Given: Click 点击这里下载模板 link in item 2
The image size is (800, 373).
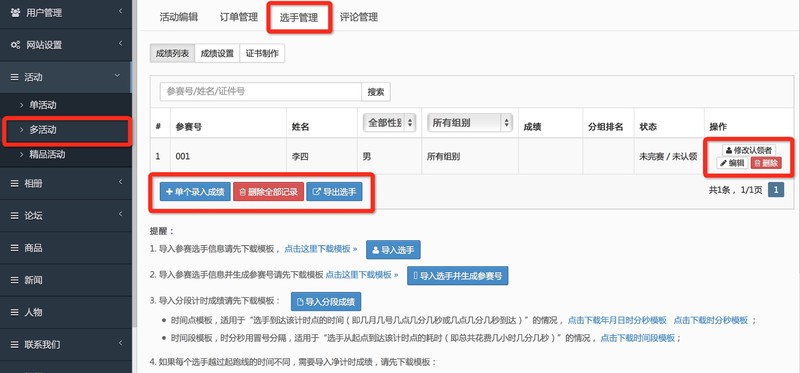Looking at the screenshot, I should click(x=362, y=275).
